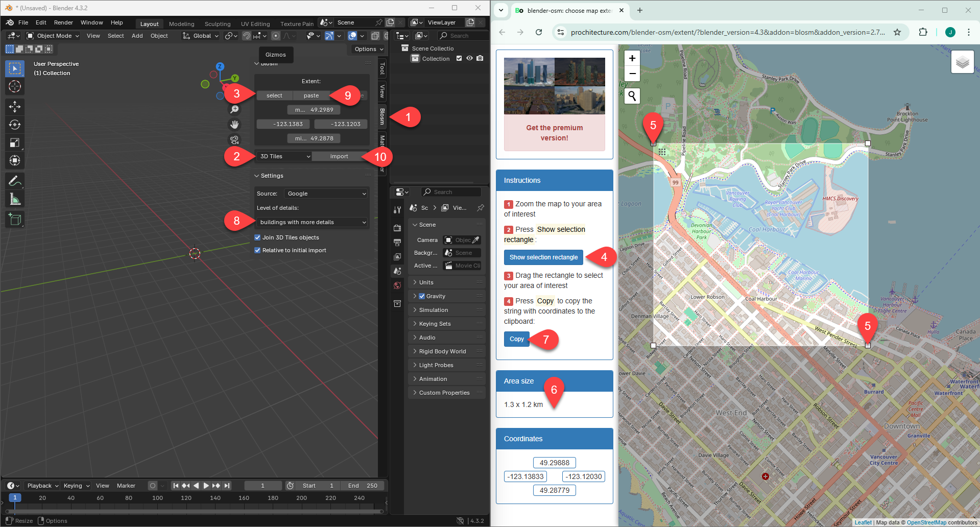The width and height of the screenshot is (980, 527).
Task: Click the zoom viewport magnifier gizmo
Action: pos(234,109)
